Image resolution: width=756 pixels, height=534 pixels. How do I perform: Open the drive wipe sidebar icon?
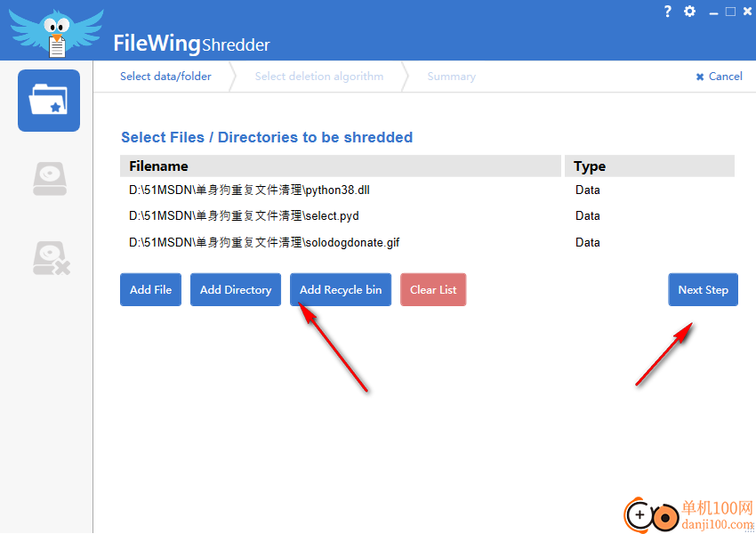click(50, 179)
